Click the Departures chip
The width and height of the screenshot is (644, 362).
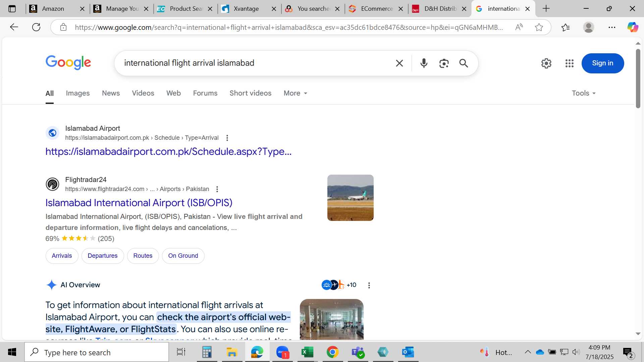(103, 256)
